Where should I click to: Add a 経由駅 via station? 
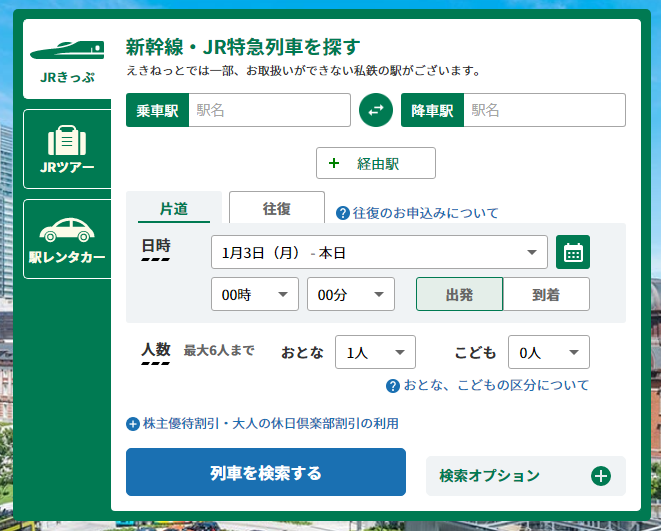376,163
